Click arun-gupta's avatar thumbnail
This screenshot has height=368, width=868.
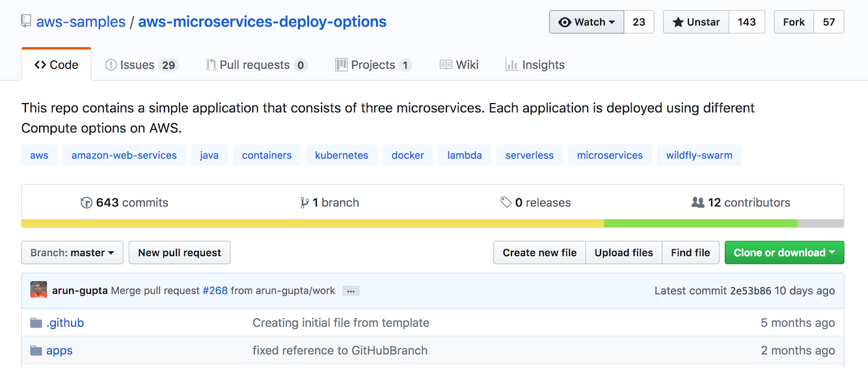pos(39,290)
